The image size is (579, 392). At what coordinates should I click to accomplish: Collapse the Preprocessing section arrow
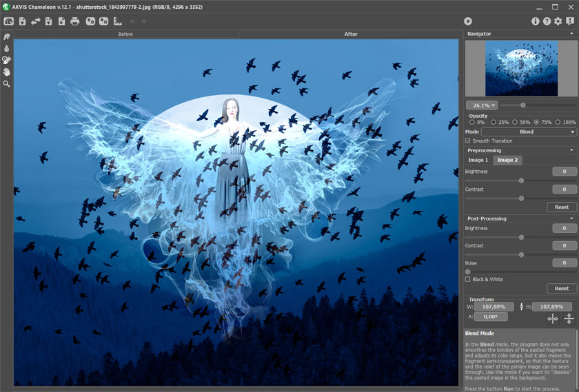click(571, 150)
